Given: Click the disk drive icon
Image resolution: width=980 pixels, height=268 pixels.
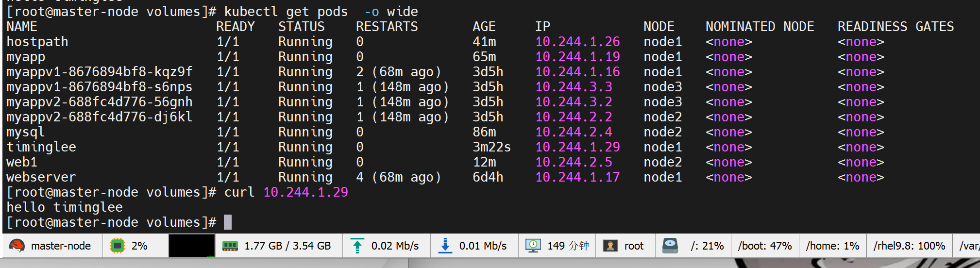Looking at the screenshot, I should (670, 246).
